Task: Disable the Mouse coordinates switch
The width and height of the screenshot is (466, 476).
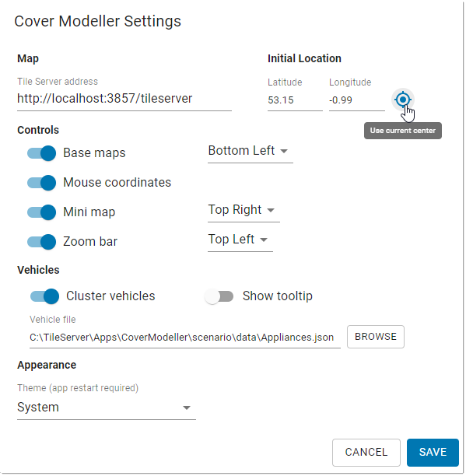Action: coord(41,183)
